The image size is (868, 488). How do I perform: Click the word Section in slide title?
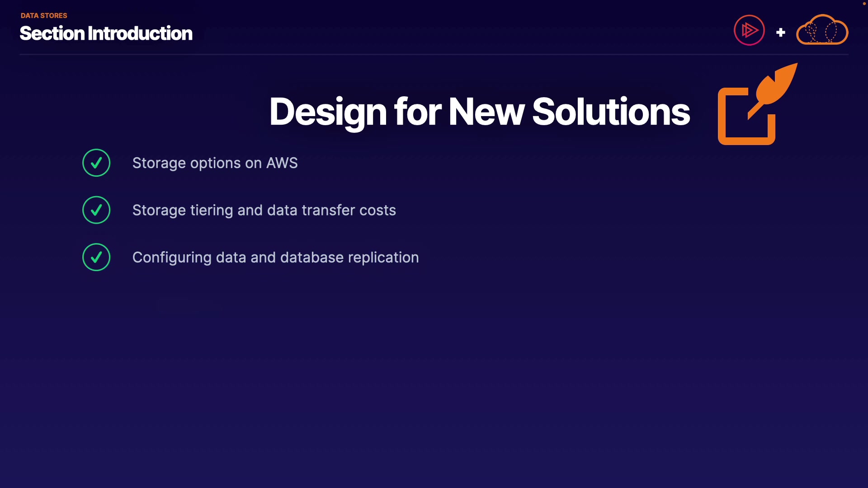(x=52, y=33)
